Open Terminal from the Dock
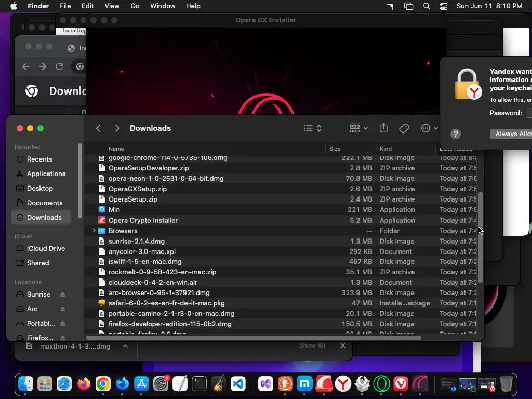The width and height of the screenshot is (532, 399). point(199,384)
